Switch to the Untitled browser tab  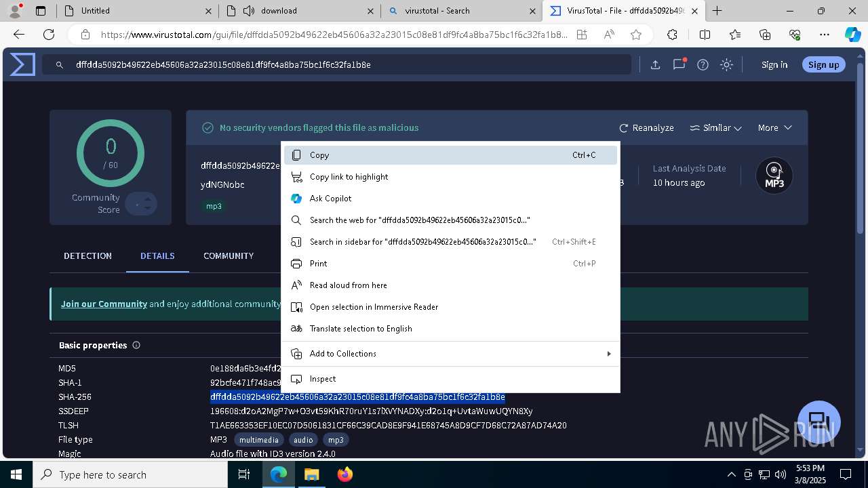pos(137,10)
